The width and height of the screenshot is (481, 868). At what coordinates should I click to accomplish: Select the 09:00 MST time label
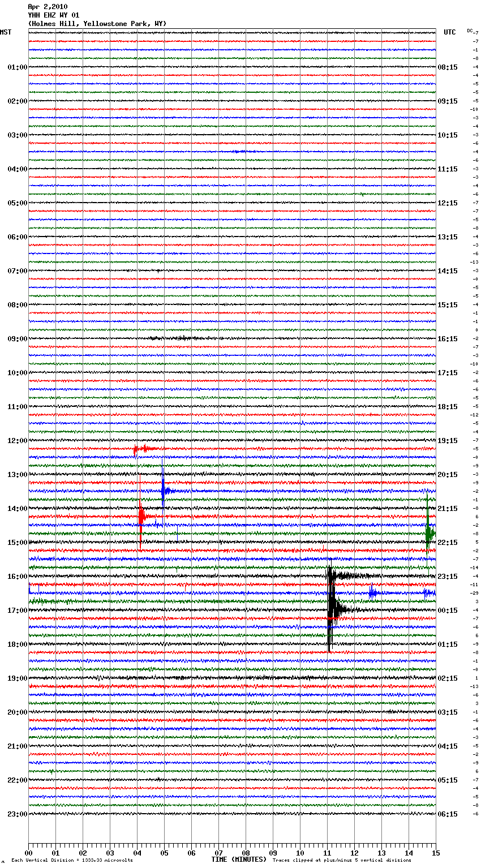[x=18, y=339]
